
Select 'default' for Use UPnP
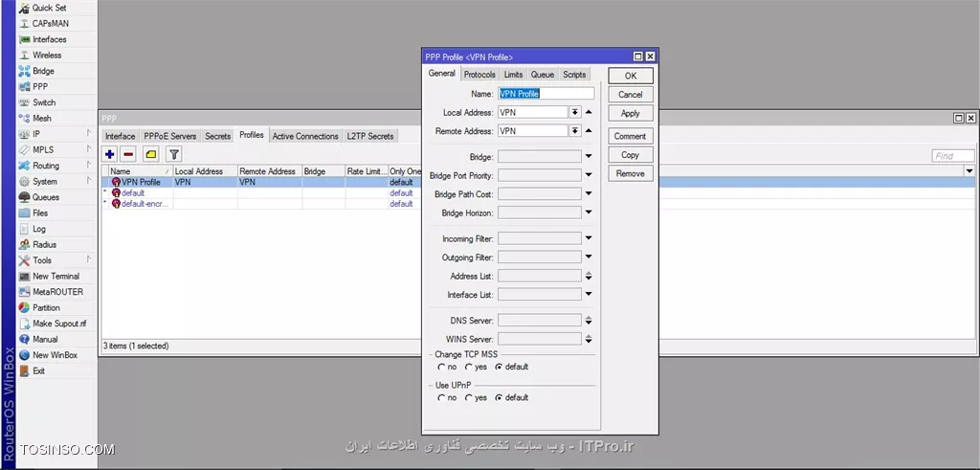click(x=498, y=397)
